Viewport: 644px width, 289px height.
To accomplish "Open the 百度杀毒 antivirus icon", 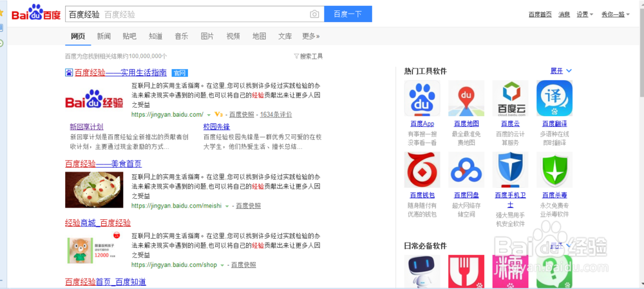I will [554, 170].
